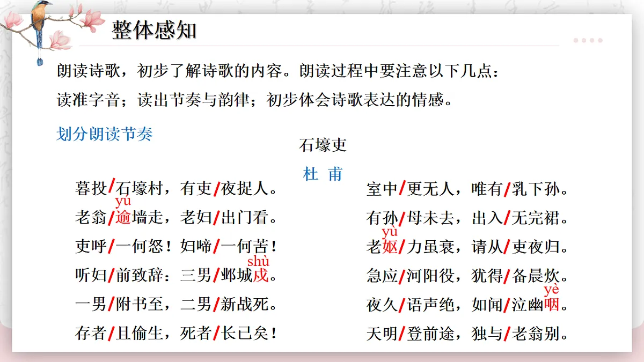Click the verse 存者/且偷生，死者/长已矣
644x362 pixels.
[x=177, y=334]
